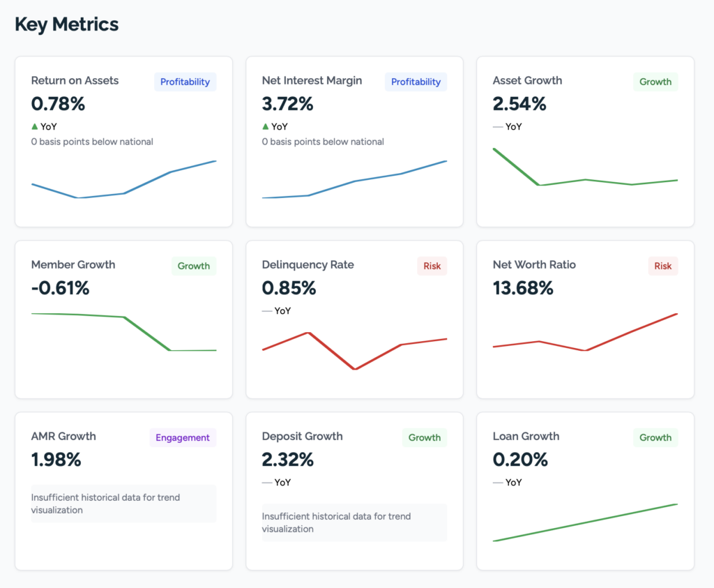
Task: Select the Profitability tag on Return on Assets
Action: [x=185, y=82]
